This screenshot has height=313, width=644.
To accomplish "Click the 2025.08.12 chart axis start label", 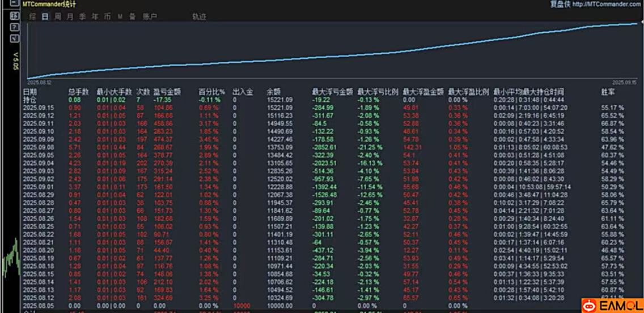I will coord(40,83).
